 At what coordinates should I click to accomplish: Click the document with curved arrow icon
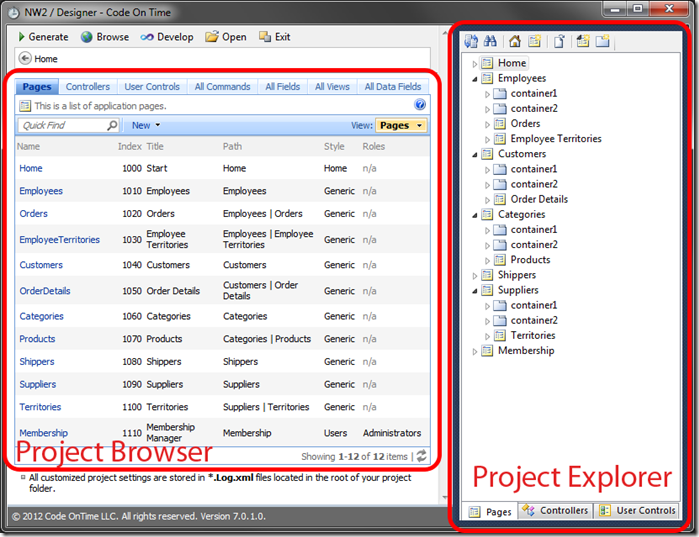click(x=559, y=41)
